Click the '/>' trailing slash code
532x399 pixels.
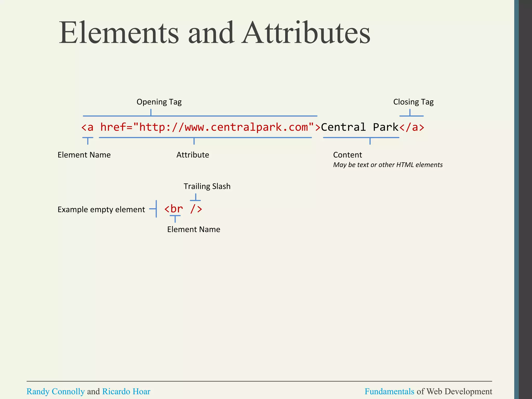(x=196, y=209)
